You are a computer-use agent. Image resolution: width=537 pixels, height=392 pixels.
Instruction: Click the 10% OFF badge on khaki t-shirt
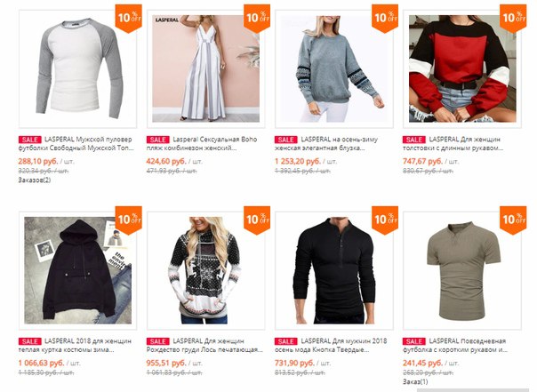pos(513,220)
